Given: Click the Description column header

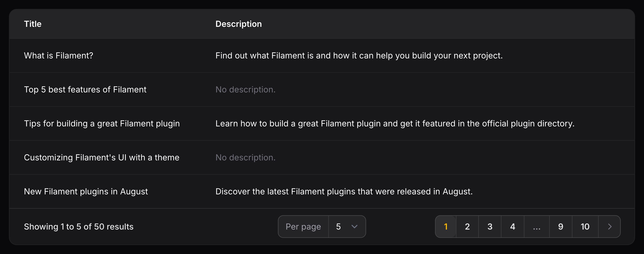Looking at the screenshot, I should click(239, 24).
